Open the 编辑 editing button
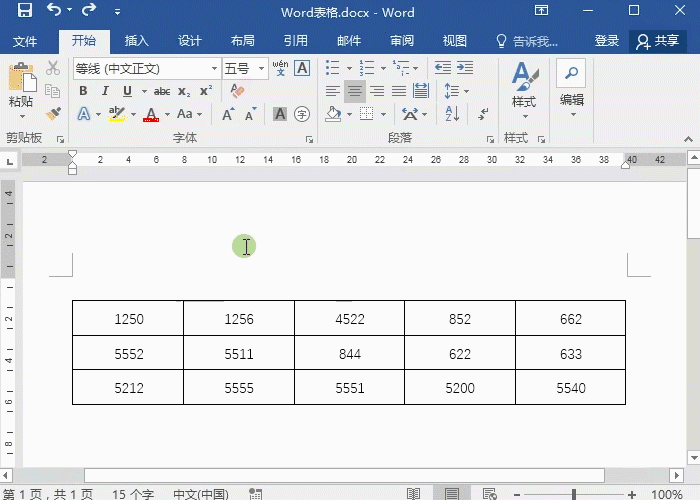The height and width of the screenshot is (500, 700). pos(571,89)
